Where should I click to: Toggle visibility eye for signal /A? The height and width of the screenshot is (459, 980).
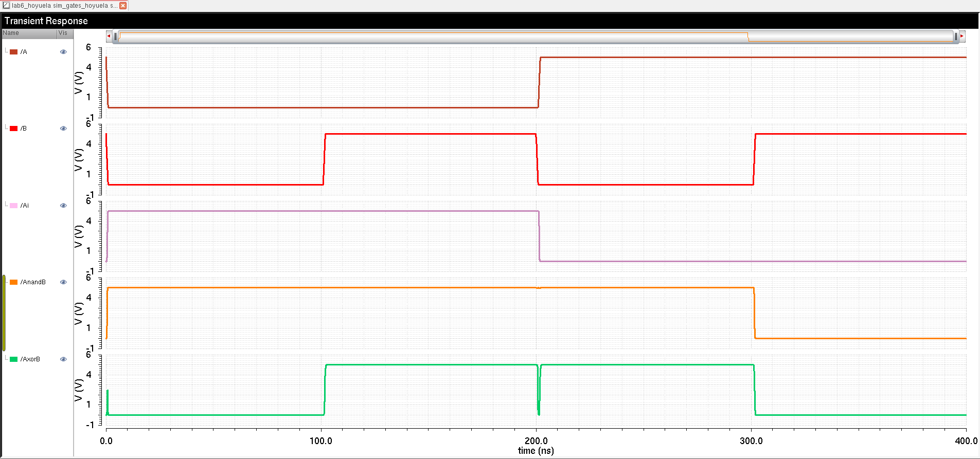(x=63, y=52)
